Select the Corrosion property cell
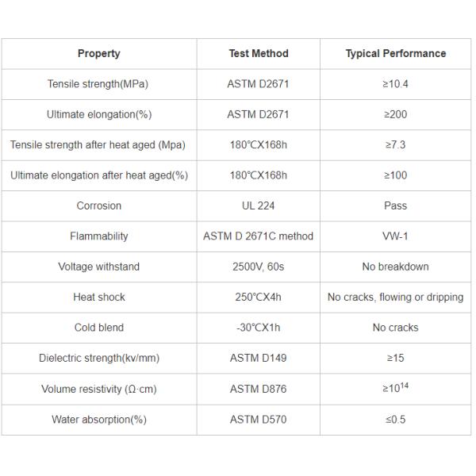 [99, 205]
